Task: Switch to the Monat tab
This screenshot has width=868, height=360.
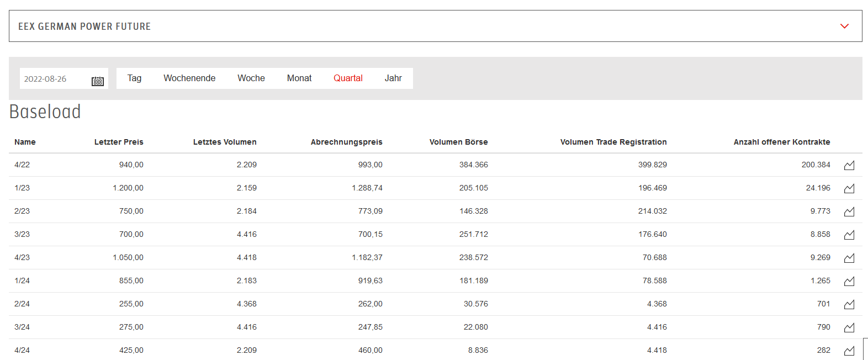Action: coord(299,78)
